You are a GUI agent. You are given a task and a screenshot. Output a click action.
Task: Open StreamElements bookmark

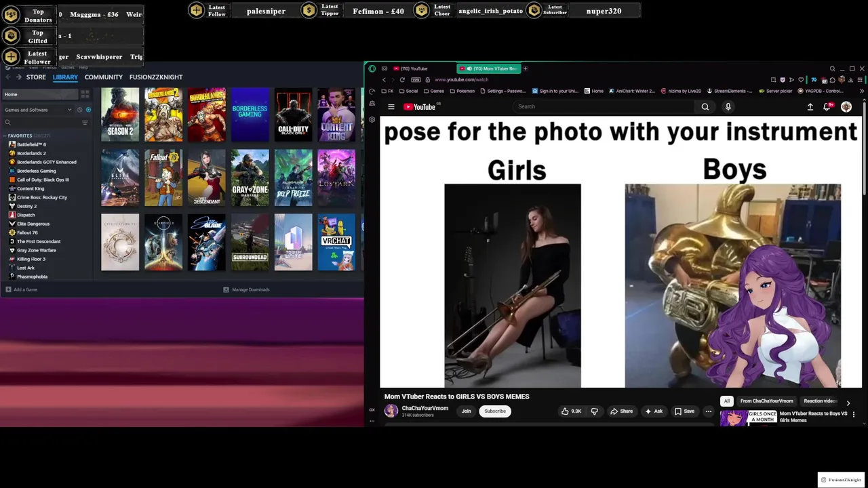(x=729, y=91)
